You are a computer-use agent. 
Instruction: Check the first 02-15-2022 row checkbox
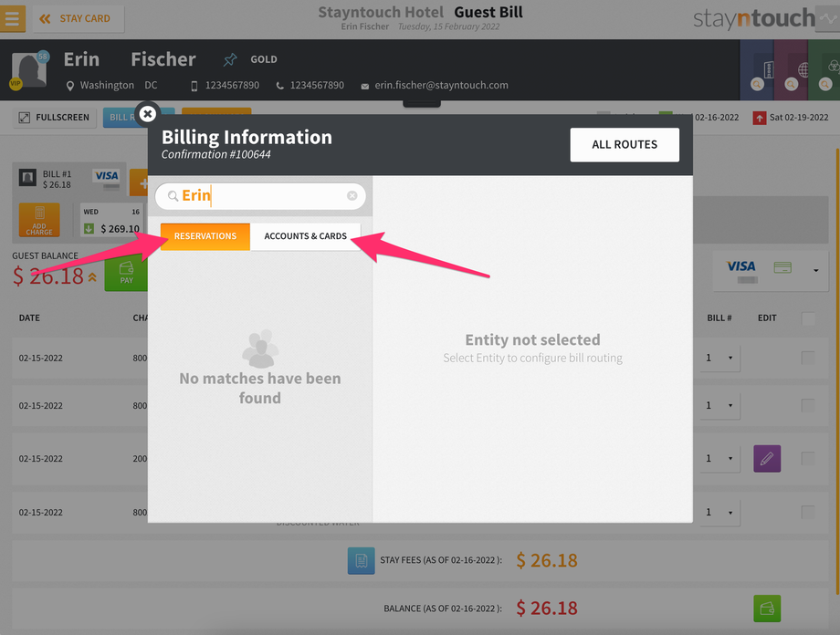coord(808,358)
